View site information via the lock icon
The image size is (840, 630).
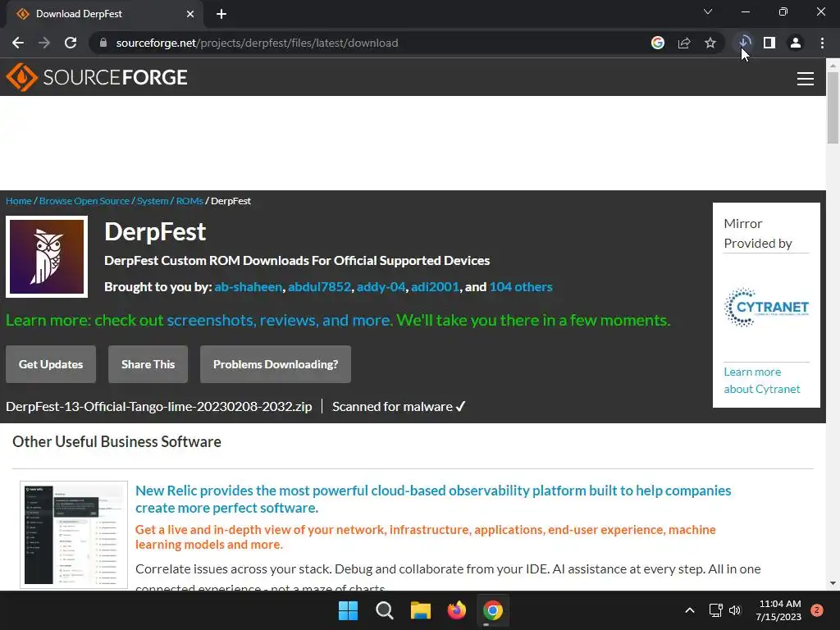click(103, 43)
